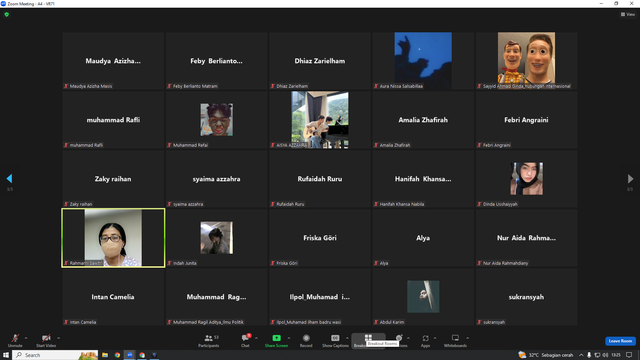Expand chat options arrow beside Chat
The height and width of the screenshot is (360, 640).
click(x=256, y=338)
